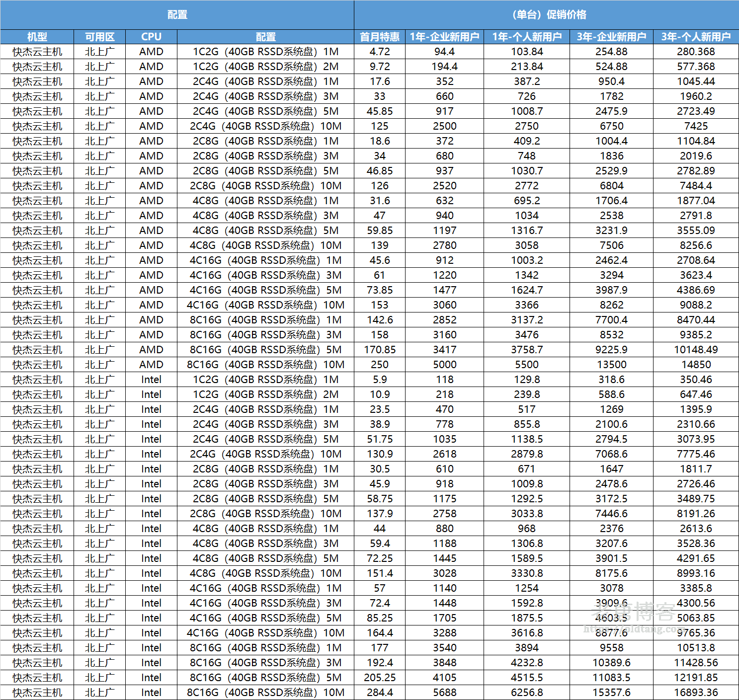The width and height of the screenshot is (739, 700).
Task: Click the 1-year price cell 103.84
Action: 527,52
